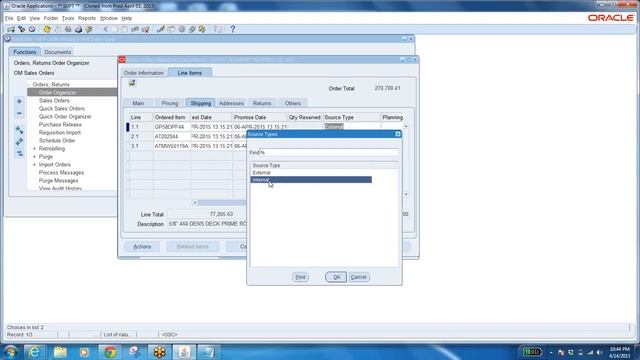Click ordered item GP58DPF44 cell
Image resolution: width=640 pixels, height=360 pixels.
click(171, 127)
